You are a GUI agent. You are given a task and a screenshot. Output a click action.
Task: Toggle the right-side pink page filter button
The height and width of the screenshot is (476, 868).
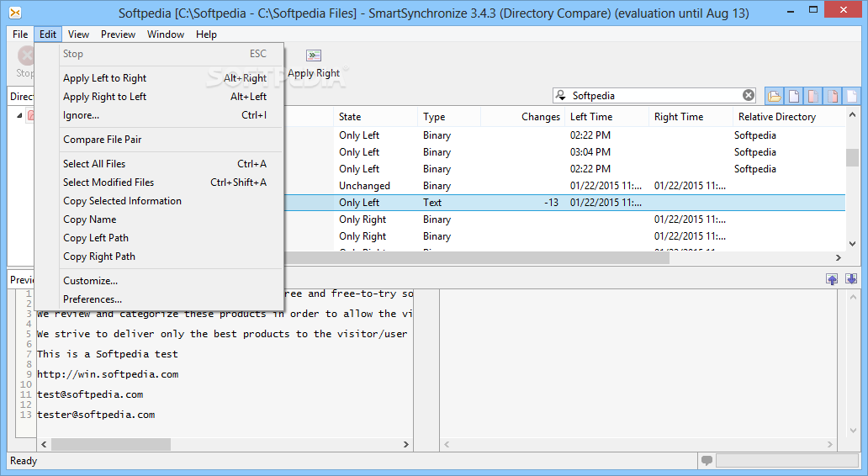click(833, 97)
